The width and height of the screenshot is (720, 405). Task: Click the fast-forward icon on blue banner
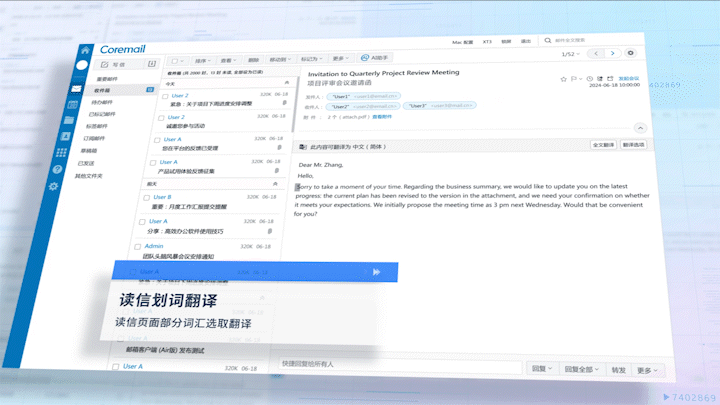click(x=376, y=271)
